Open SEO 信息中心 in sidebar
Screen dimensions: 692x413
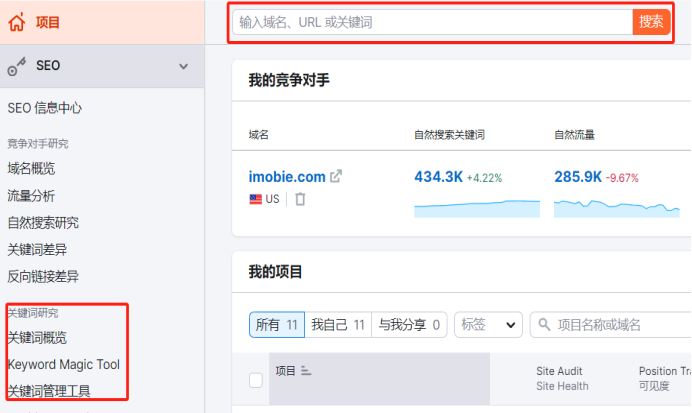point(45,108)
